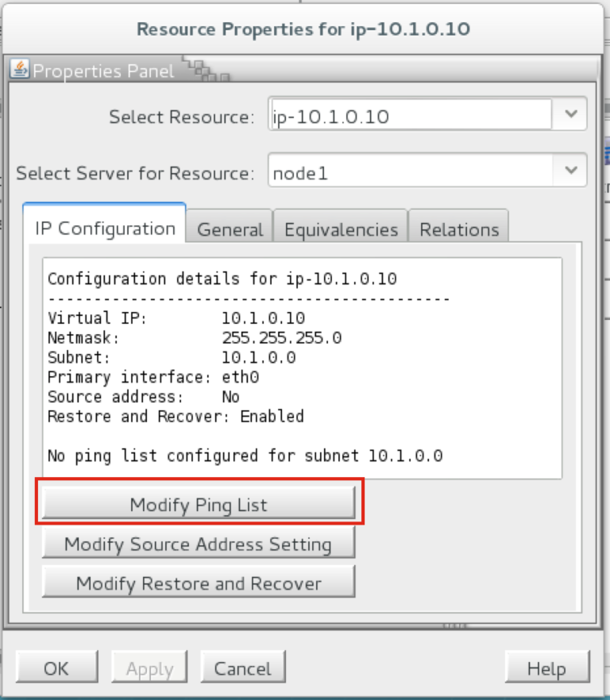Dismiss the dialog using Cancel
Screen dimensions: 610x700
tap(243, 667)
